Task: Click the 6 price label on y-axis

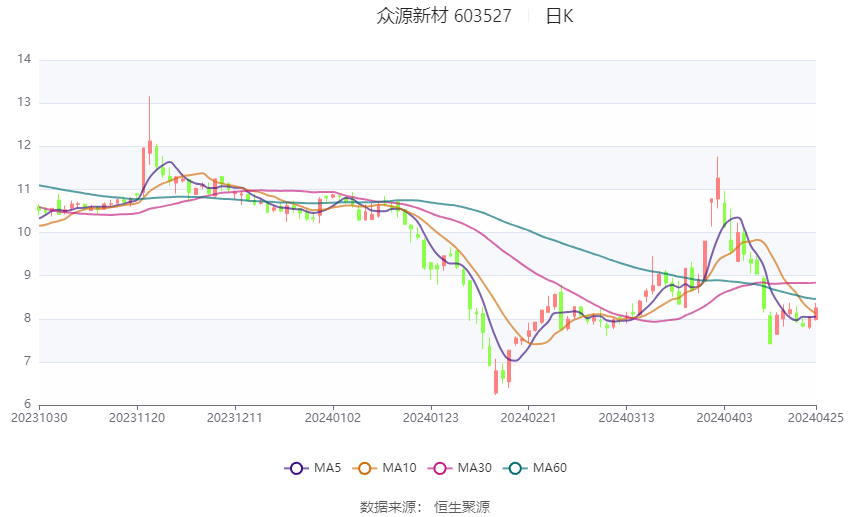Action: click(x=28, y=404)
